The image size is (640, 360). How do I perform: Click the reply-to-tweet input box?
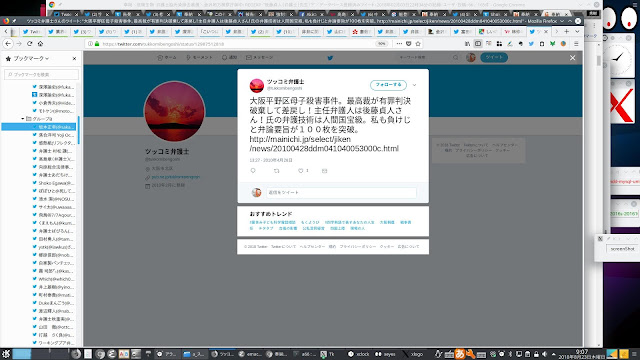[341, 192]
